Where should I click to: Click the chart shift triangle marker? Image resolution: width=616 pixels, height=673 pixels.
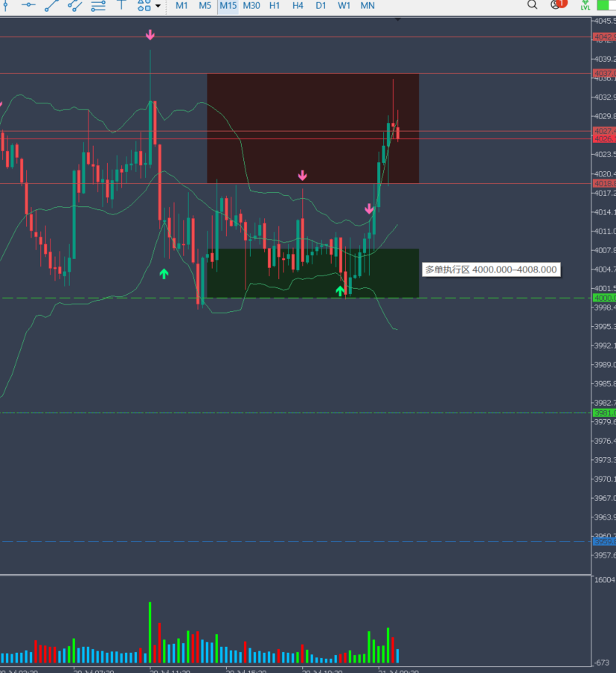[x=398, y=19]
